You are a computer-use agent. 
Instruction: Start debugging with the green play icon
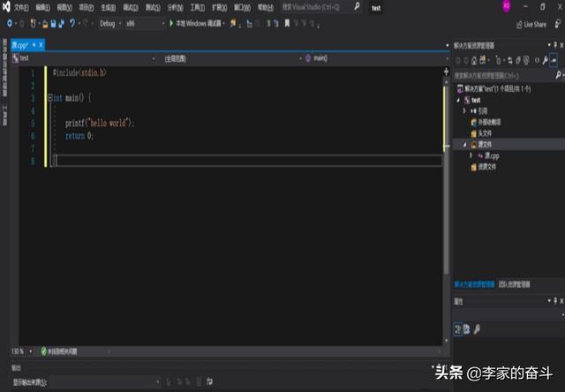click(x=171, y=24)
